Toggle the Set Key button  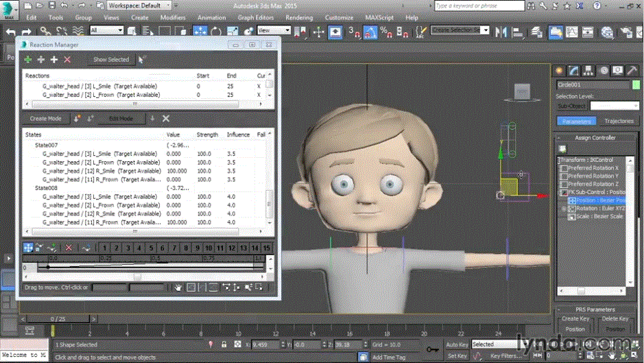pos(457,355)
